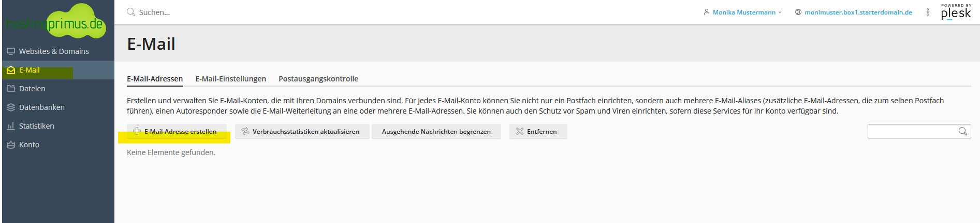
Task: Click the hostingprimus.de logo
Action: tap(55, 21)
